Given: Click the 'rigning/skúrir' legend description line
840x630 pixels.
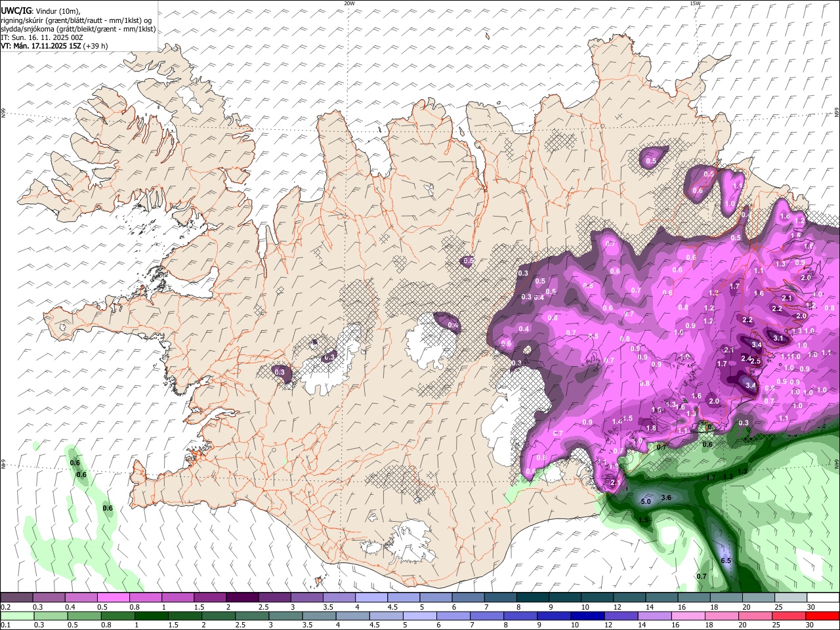Looking at the screenshot, I should pyautogui.click(x=77, y=20).
